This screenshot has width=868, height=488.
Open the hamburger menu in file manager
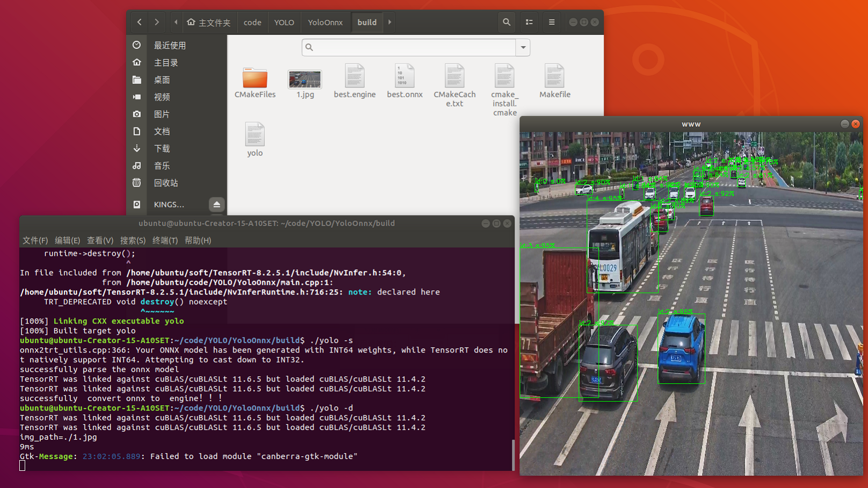tap(552, 22)
